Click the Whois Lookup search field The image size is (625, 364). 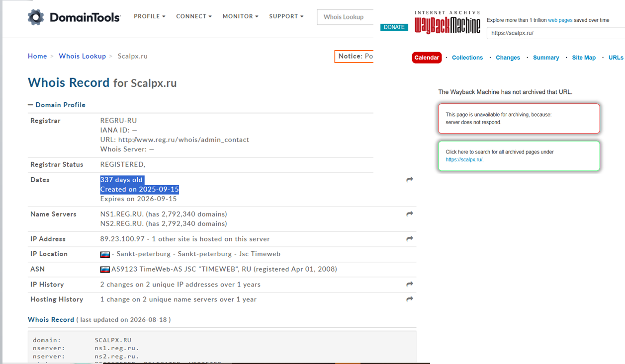click(x=345, y=17)
